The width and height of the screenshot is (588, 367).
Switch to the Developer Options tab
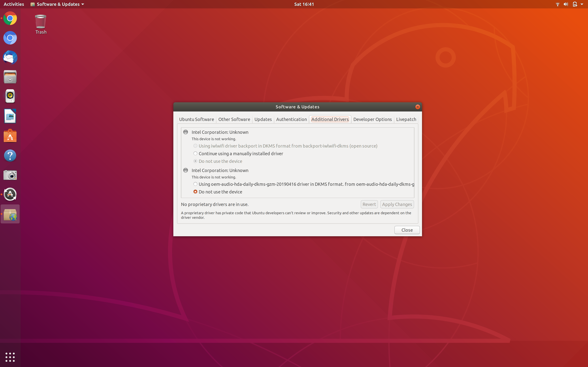coord(372,119)
